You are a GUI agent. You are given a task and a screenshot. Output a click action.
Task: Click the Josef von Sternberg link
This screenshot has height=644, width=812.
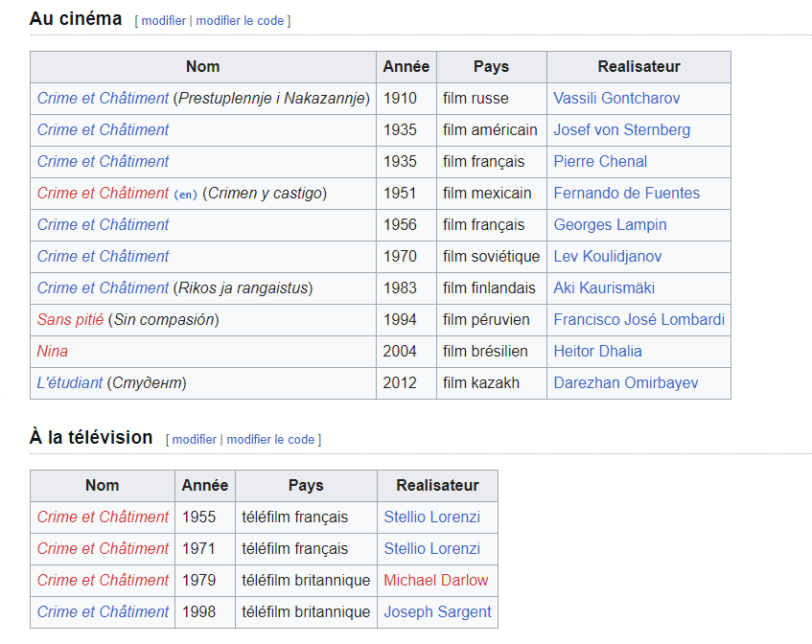pyautogui.click(x=621, y=130)
